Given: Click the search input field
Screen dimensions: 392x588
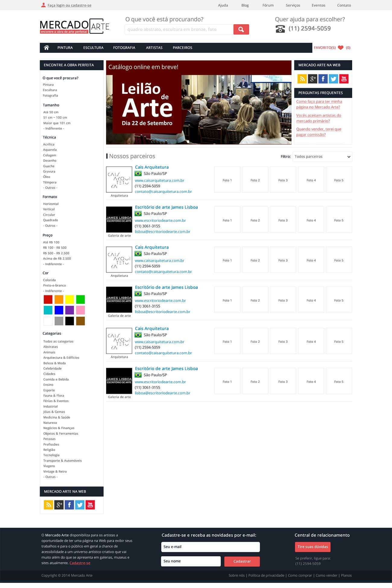Looking at the screenshot, I should (x=179, y=30).
